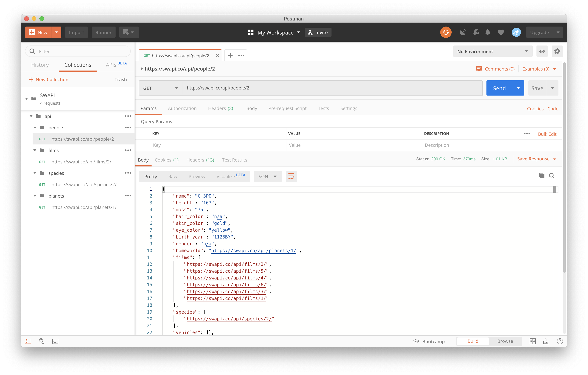Select the Raw tab in response
This screenshot has height=375, width=588.
(173, 176)
